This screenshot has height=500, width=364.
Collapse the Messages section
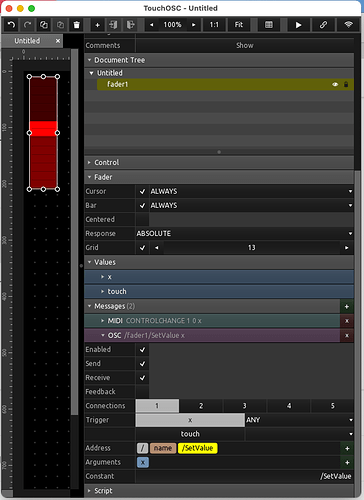tap(89, 306)
